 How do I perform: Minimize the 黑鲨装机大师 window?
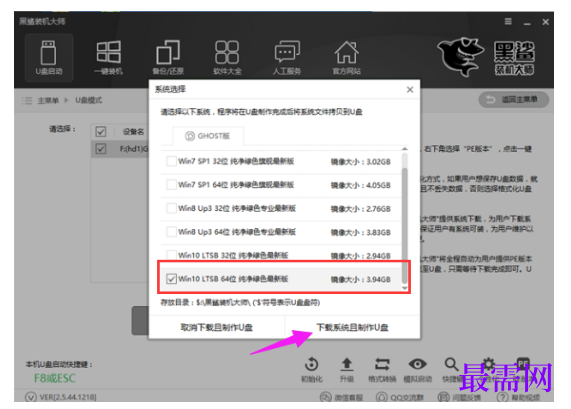(527, 23)
